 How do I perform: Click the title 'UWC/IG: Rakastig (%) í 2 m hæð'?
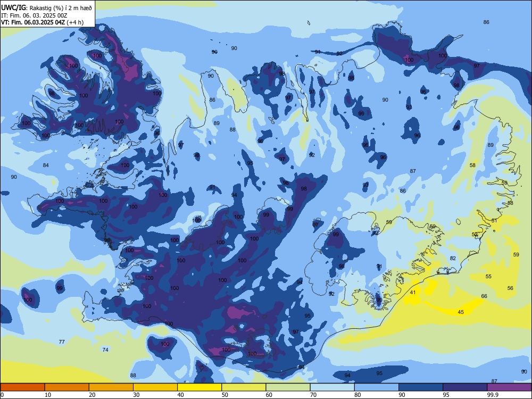(x=46, y=7)
